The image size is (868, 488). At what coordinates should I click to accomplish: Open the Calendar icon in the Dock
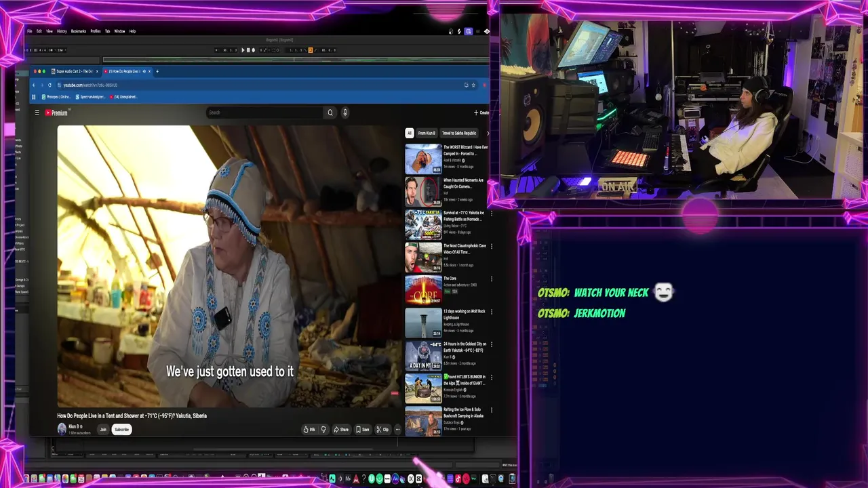click(81, 479)
